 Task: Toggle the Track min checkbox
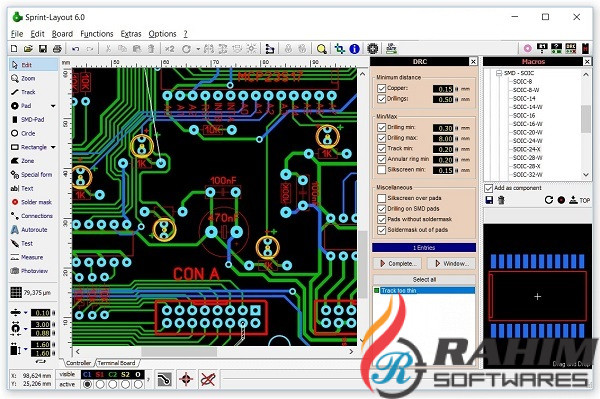(381, 148)
